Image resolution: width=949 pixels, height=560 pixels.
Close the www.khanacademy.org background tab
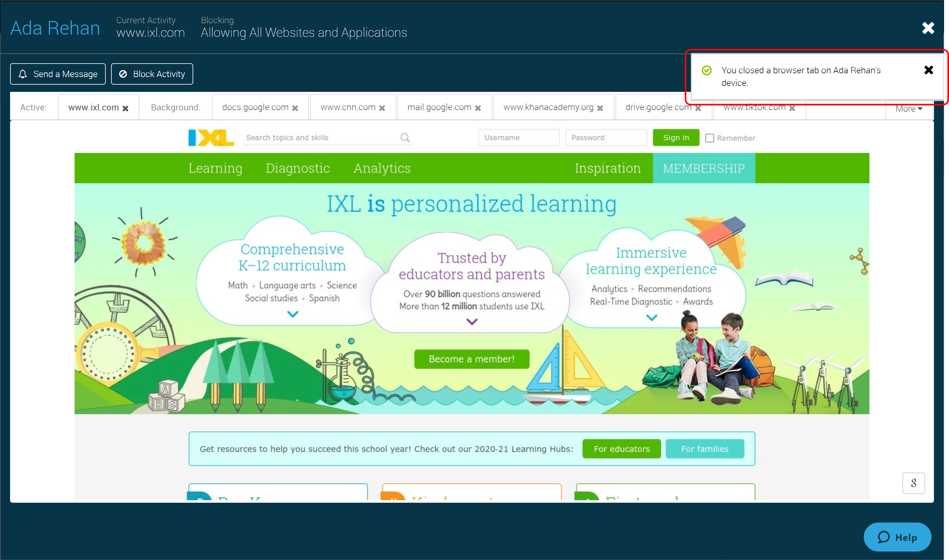tap(600, 108)
